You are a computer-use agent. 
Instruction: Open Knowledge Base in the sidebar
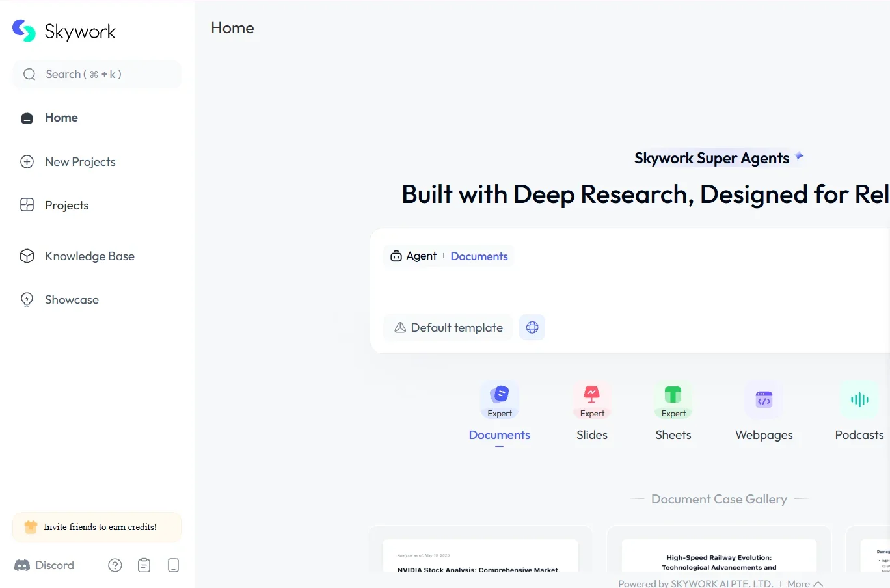(x=89, y=256)
